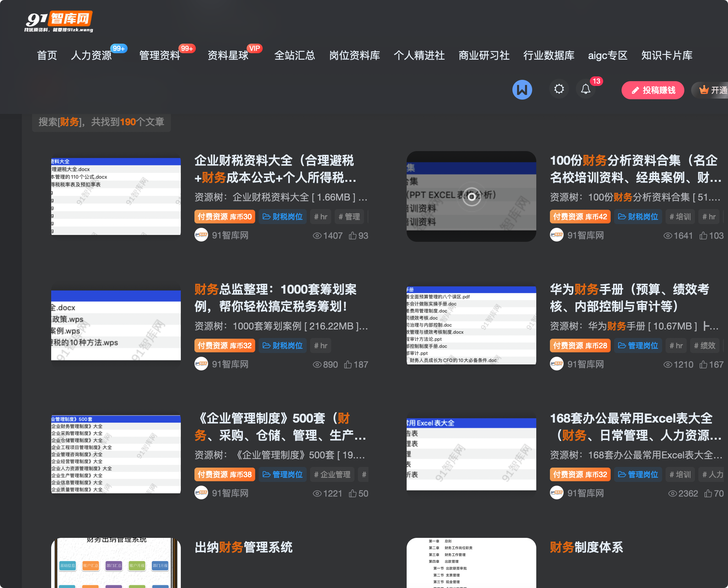The image size is (728, 588).
Task: Open article 财务制度体系 title
Action: pos(586,547)
